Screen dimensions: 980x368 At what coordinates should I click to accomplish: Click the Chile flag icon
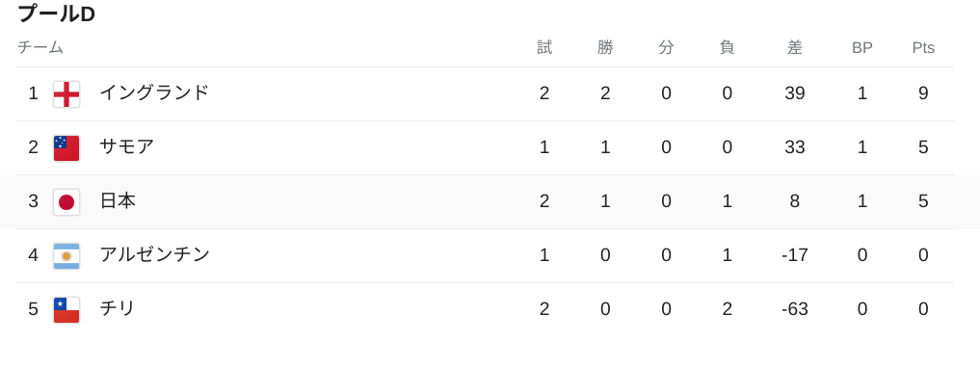(66, 310)
